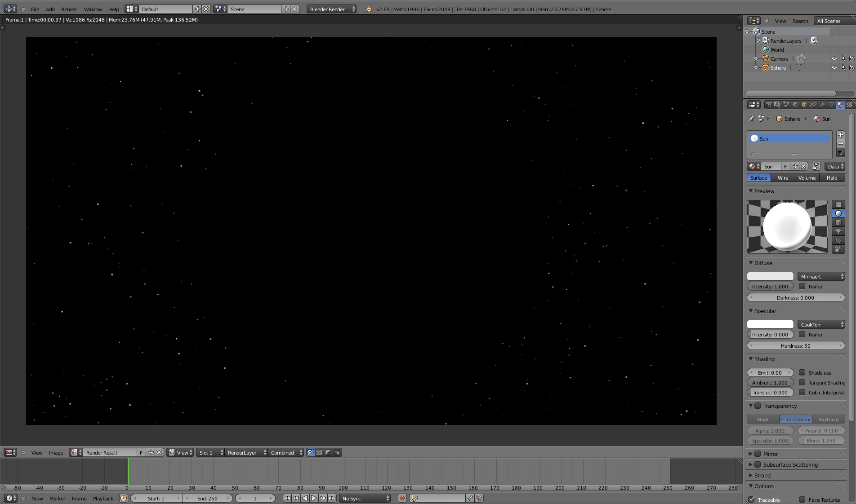Adjust the Hardness: 50 slider

coord(796,345)
